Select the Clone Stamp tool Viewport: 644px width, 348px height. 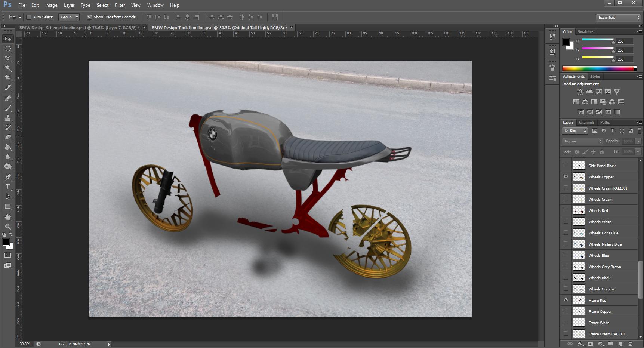pos(8,118)
